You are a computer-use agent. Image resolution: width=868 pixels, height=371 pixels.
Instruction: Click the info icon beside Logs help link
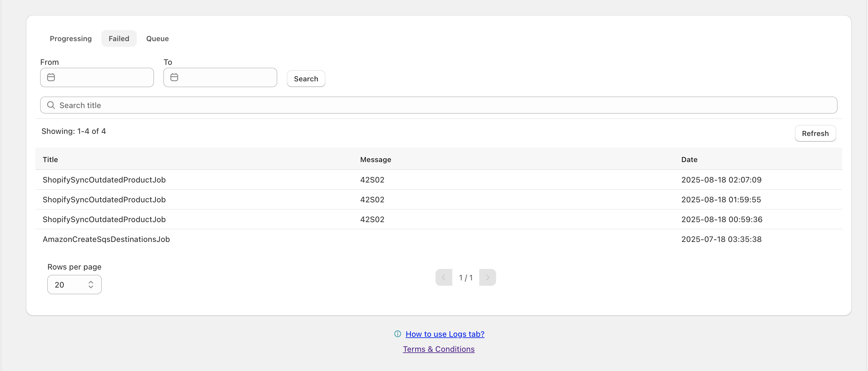[398, 333]
